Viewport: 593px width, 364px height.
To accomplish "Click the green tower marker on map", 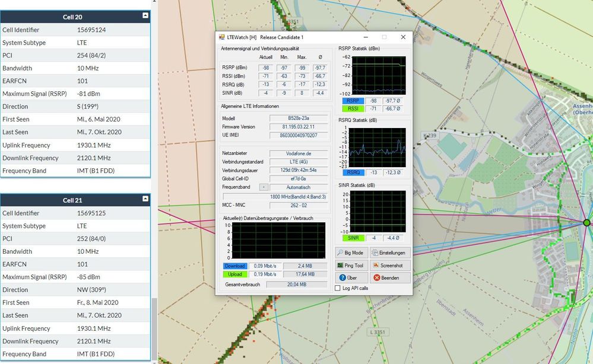I will (586, 222).
